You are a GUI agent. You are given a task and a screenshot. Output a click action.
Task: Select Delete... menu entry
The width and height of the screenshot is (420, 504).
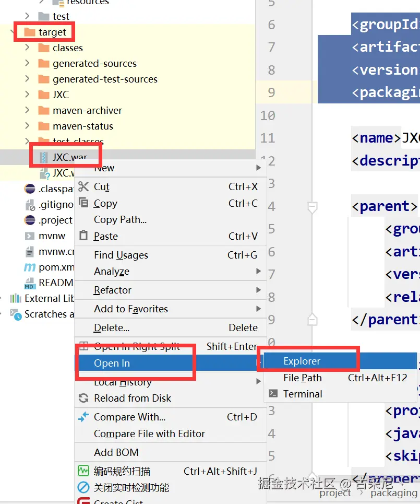pos(171,327)
